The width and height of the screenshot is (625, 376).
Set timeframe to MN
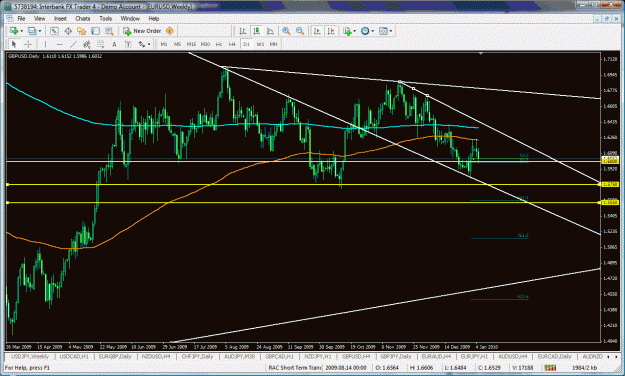(x=273, y=44)
